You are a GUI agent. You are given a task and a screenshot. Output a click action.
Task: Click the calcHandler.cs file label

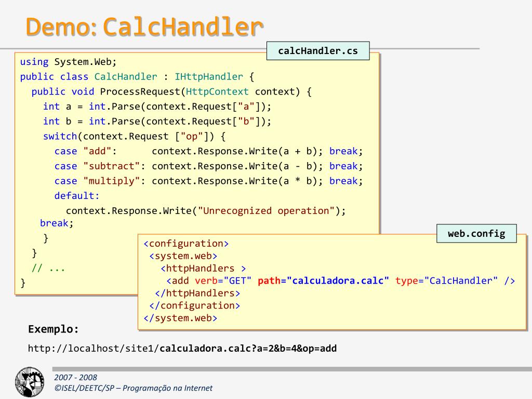[318, 51]
